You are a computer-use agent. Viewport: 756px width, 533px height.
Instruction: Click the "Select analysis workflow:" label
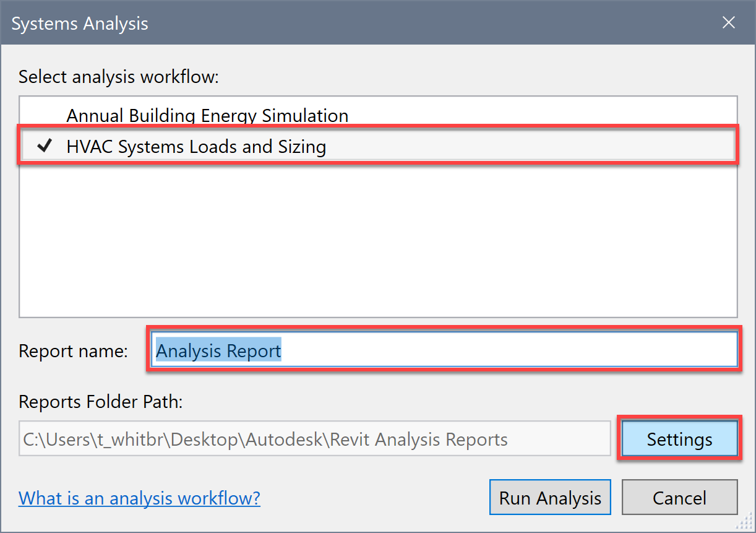[x=119, y=77]
